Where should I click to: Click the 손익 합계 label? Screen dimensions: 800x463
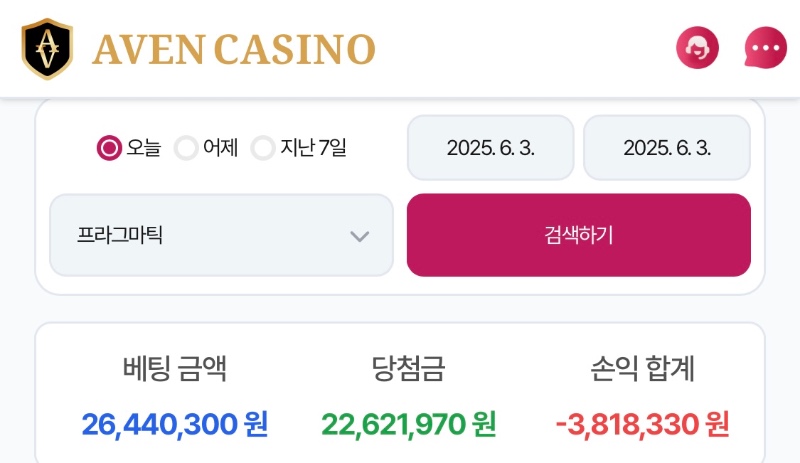642,368
